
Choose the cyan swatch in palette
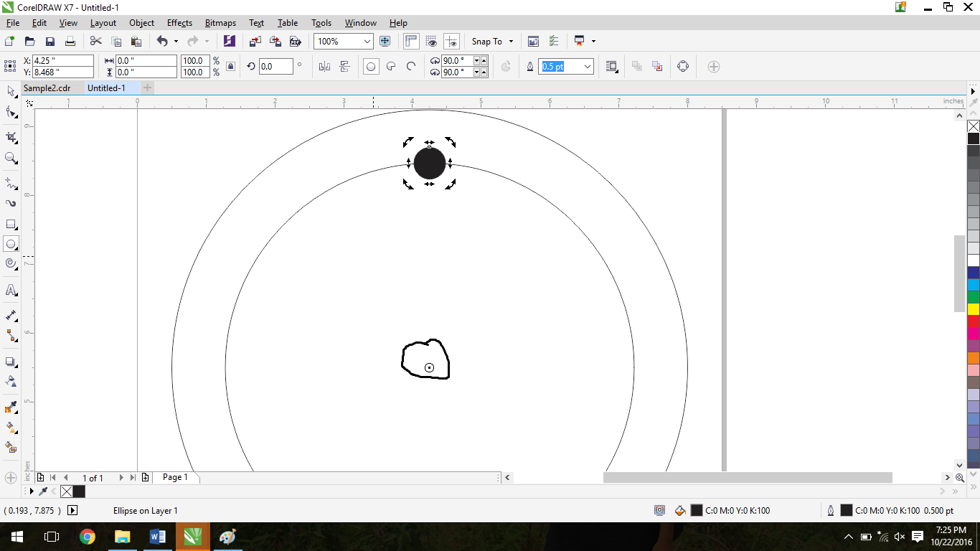pos(974,285)
